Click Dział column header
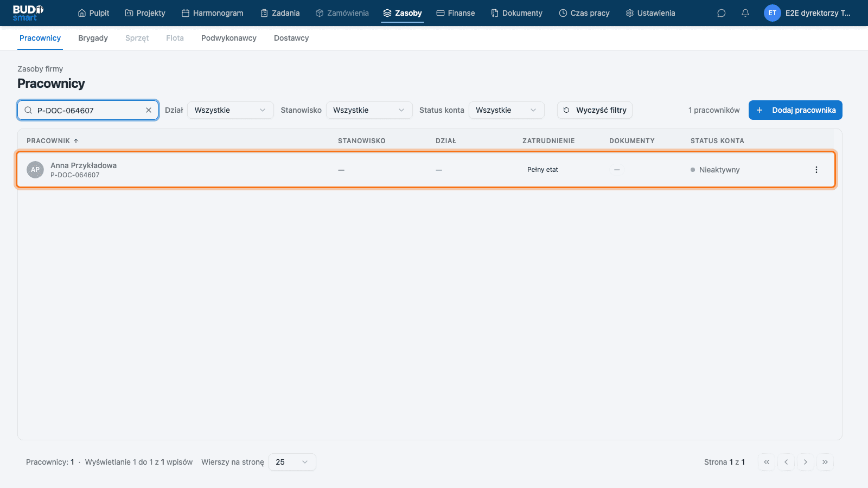The height and width of the screenshot is (488, 868). (446, 141)
